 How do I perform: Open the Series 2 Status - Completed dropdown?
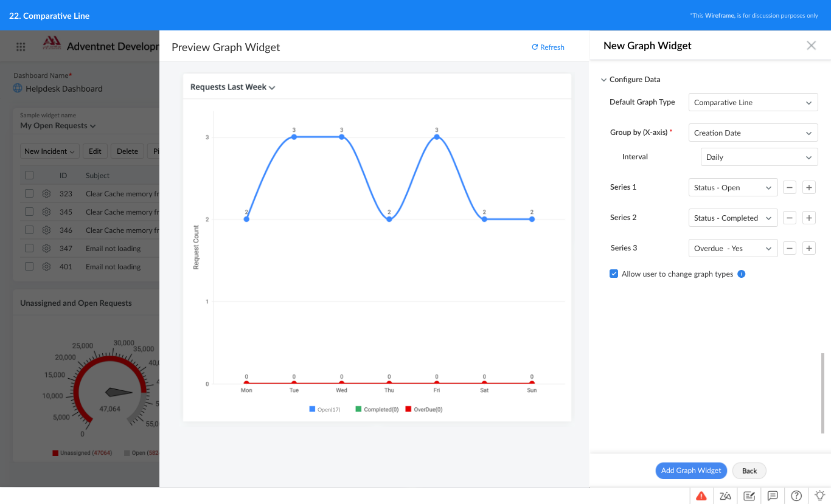pos(733,218)
